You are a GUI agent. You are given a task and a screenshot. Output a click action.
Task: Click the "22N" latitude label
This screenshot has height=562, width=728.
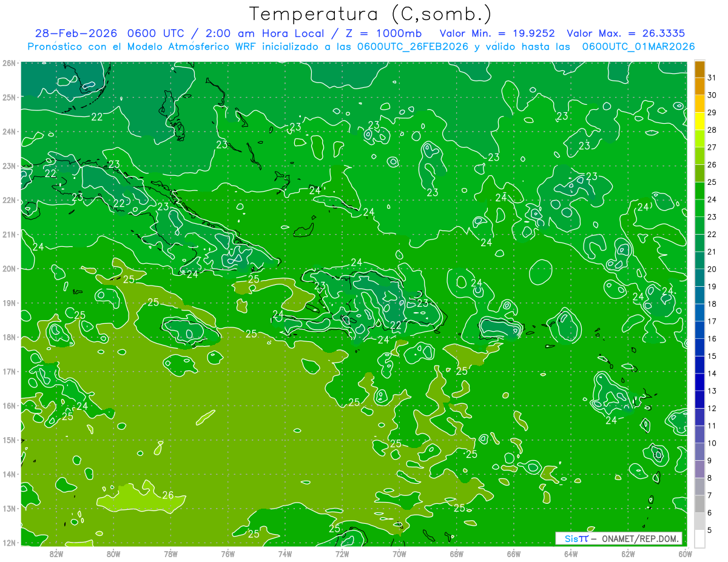(9, 200)
